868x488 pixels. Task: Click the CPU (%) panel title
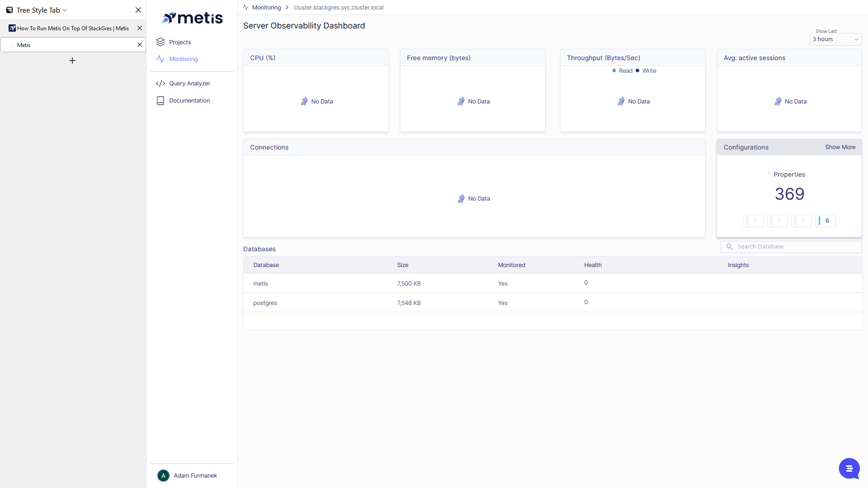[x=263, y=58]
